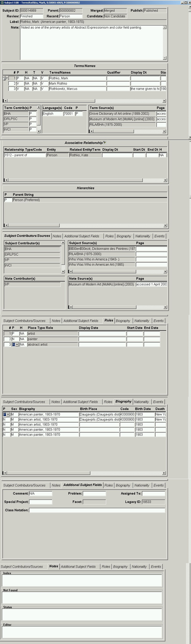The width and height of the screenshot is (191, 644).
Task: Click right arrow of Subject Source(s) scrollbar
Action: click(x=165, y=271)
